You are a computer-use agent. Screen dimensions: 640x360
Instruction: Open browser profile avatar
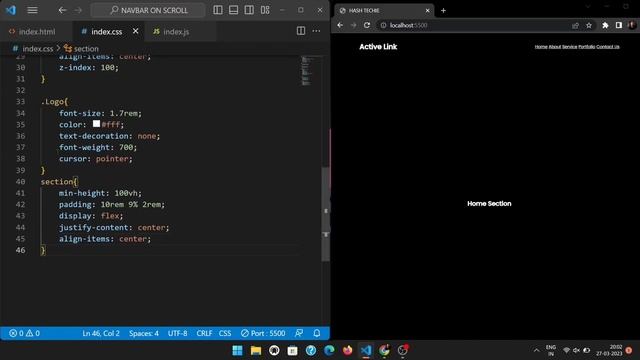632,25
